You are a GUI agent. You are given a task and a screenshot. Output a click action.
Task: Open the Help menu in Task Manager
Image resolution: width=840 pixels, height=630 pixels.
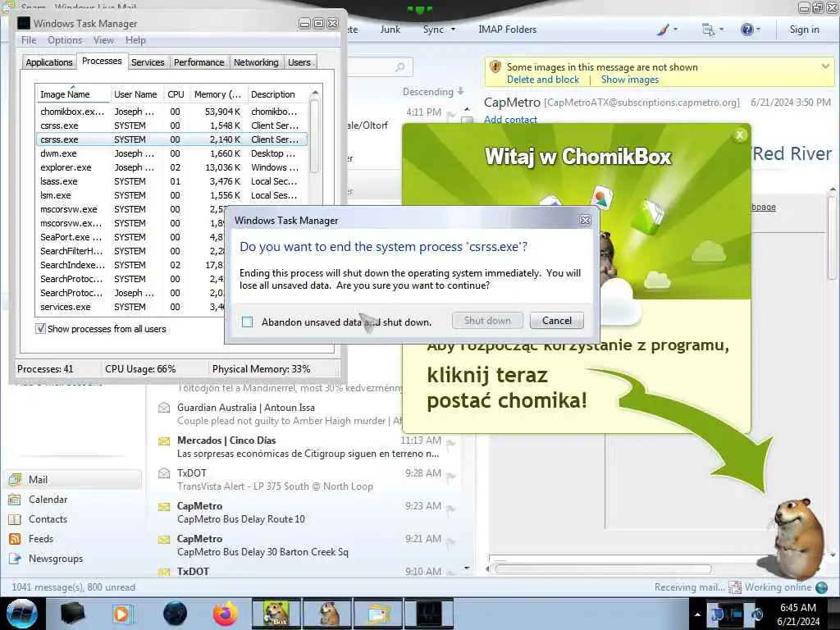click(x=135, y=40)
